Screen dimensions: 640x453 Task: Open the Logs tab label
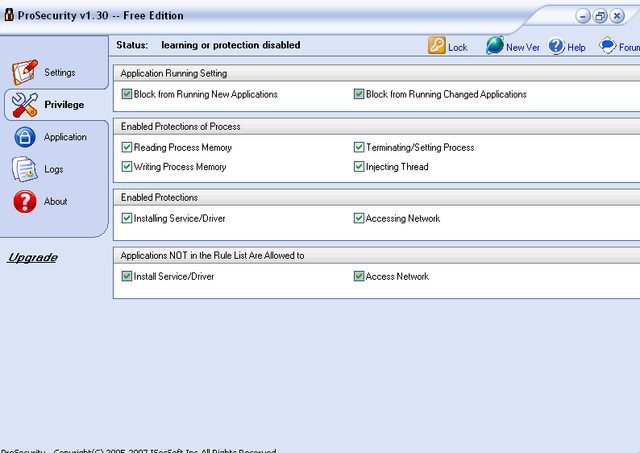coord(53,169)
